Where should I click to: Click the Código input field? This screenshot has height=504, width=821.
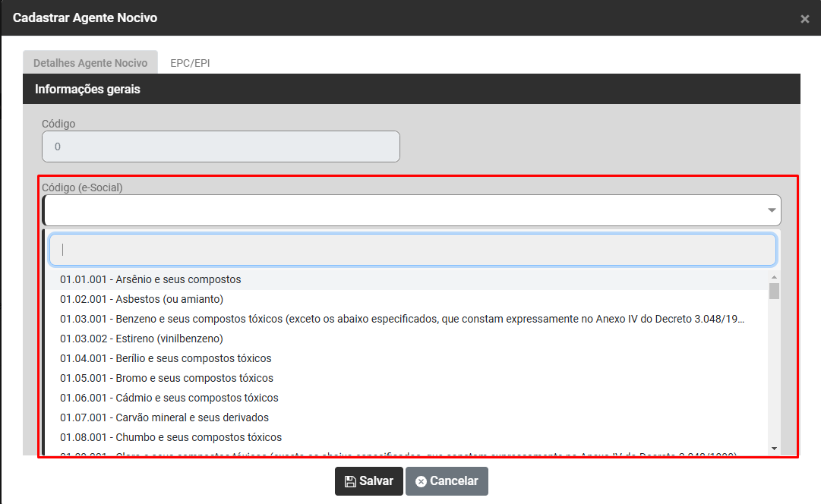(x=221, y=146)
